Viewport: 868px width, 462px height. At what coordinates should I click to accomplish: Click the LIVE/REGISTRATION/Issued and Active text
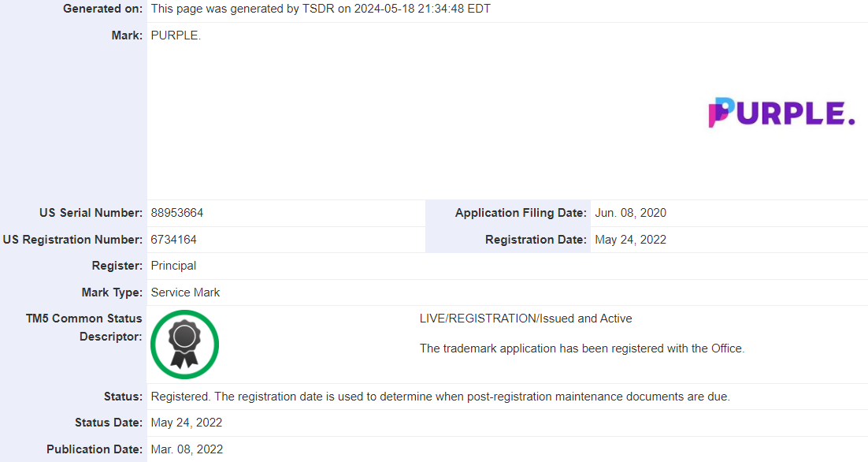(x=526, y=319)
